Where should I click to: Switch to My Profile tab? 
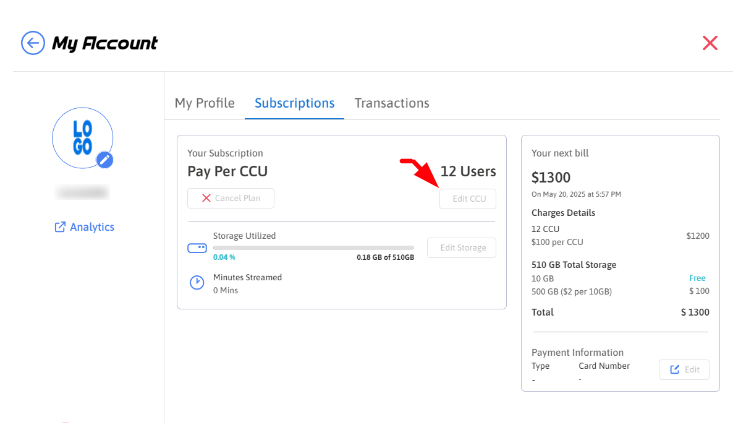click(204, 103)
